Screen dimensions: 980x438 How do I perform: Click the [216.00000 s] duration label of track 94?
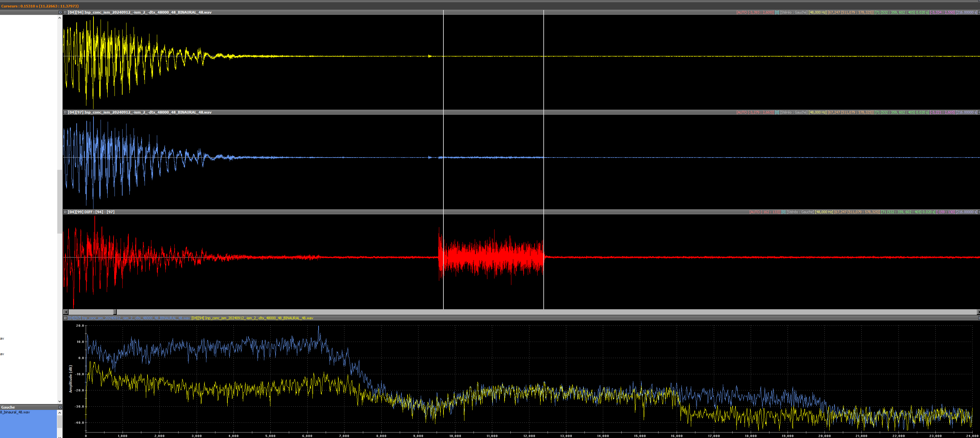click(966, 13)
